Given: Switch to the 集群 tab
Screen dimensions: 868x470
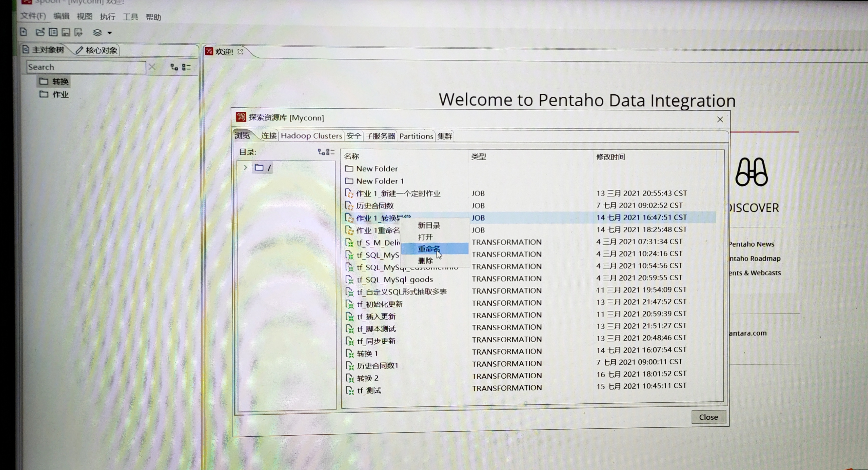Looking at the screenshot, I should pyautogui.click(x=445, y=136).
